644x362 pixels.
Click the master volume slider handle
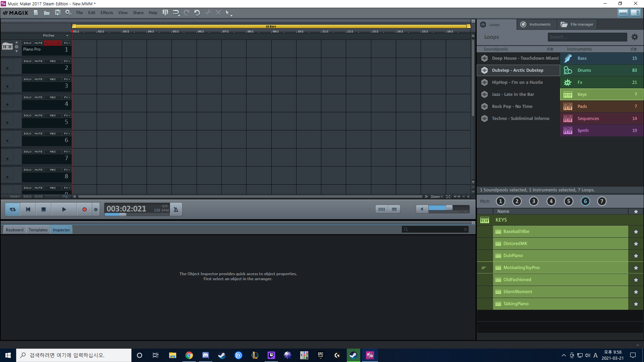pos(449,208)
